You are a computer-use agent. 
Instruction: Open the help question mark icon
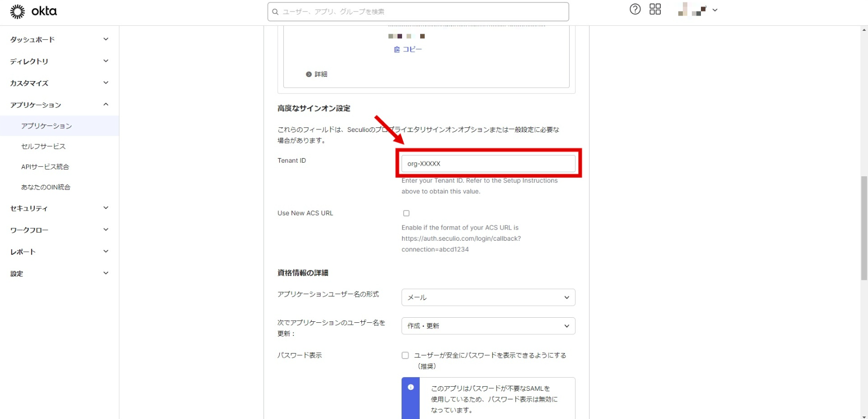[x=635, y=9]
